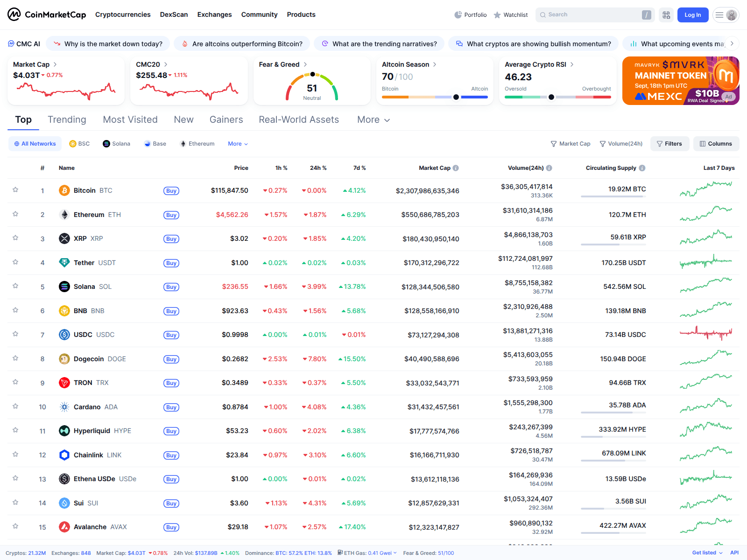The width and height of the screenshot is (747, 560).
Task: Open the QR code scanner icon
Action: pos(666,15)
